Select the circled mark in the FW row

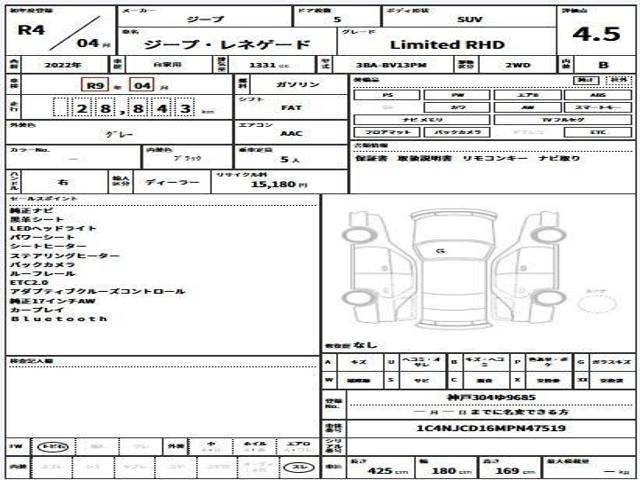[53, 447]
